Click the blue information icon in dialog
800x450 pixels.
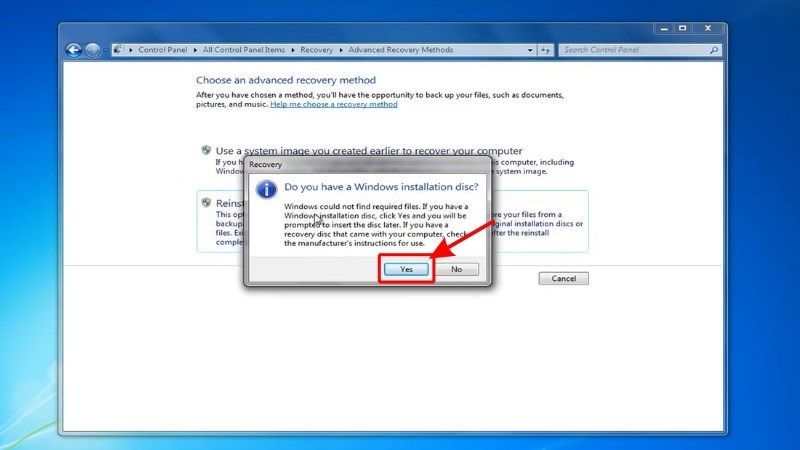point(266,189)
